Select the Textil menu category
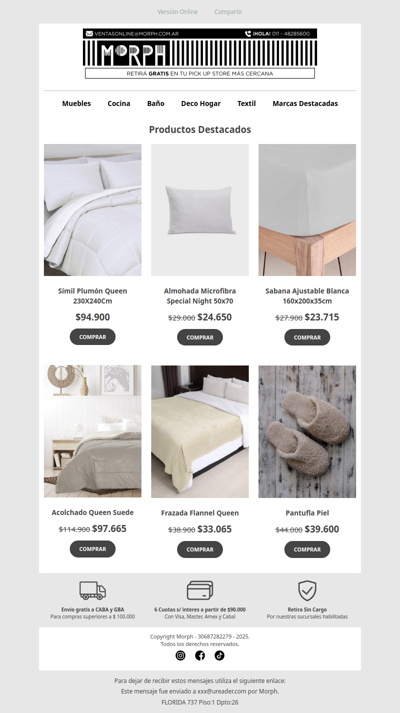 [246, 103]
